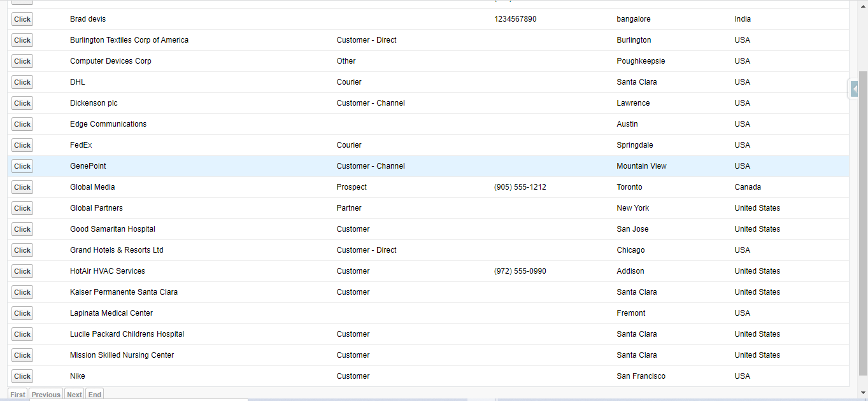The height and width of the screenshot is (401, 868).
Task: Click the bangalore city cell
Action: (634, 19)
